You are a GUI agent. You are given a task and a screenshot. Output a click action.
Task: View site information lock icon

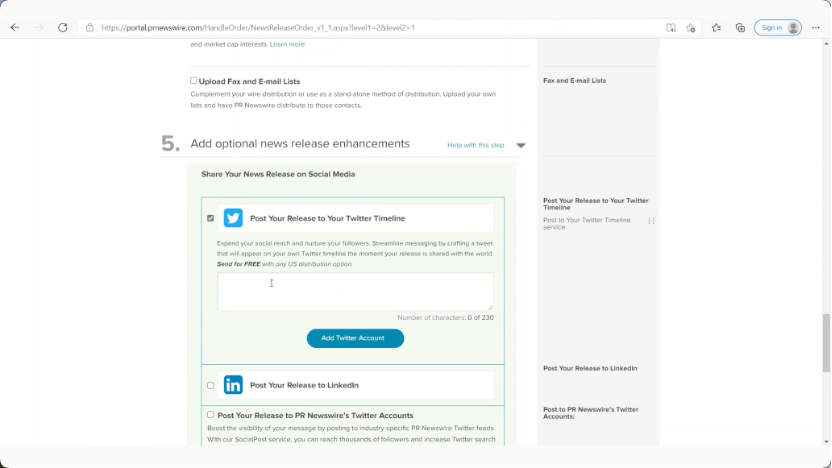pyautogui.click(x=90, y=28)
